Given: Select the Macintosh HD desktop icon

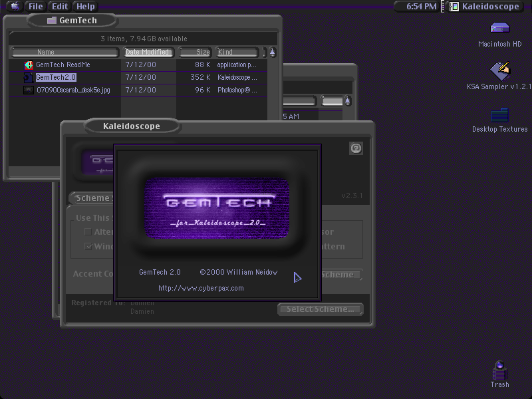Looking at the screenshot, I should tap(500, 28).
